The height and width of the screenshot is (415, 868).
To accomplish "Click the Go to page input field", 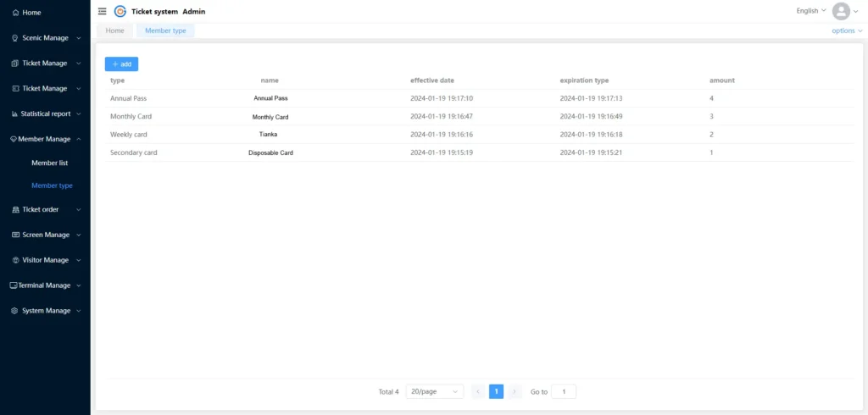I will coord(564,391).
